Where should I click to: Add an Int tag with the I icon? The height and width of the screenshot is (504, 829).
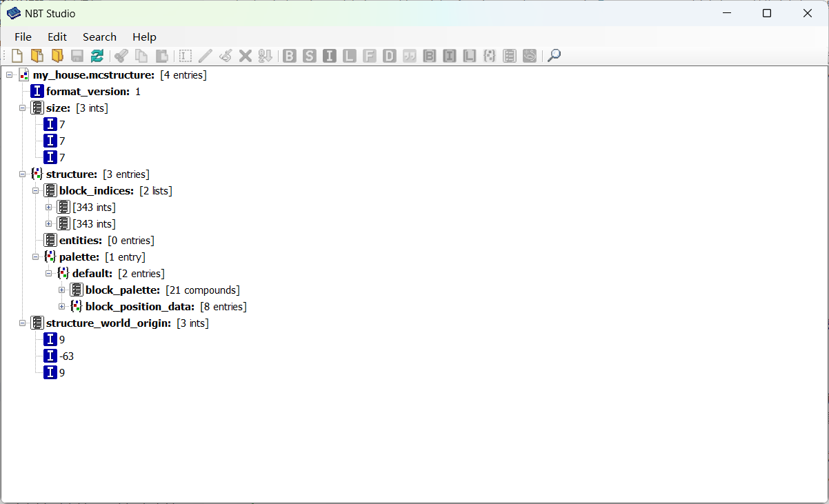[x=330, y=56]
